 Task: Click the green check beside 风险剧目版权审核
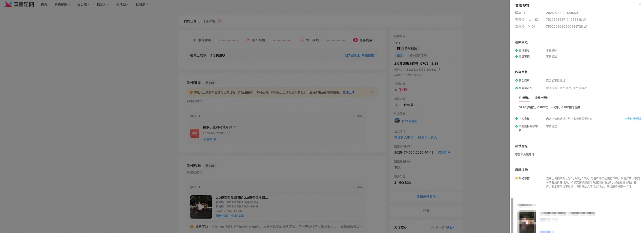click(516, 126)
